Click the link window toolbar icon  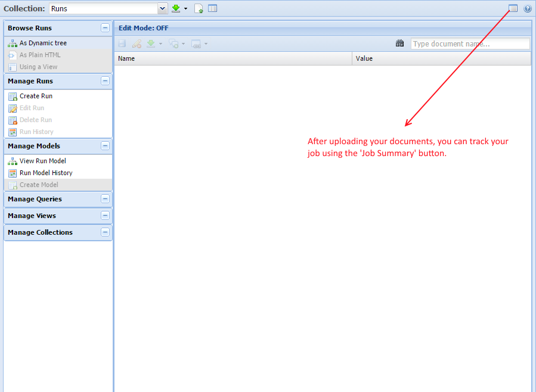196,43
